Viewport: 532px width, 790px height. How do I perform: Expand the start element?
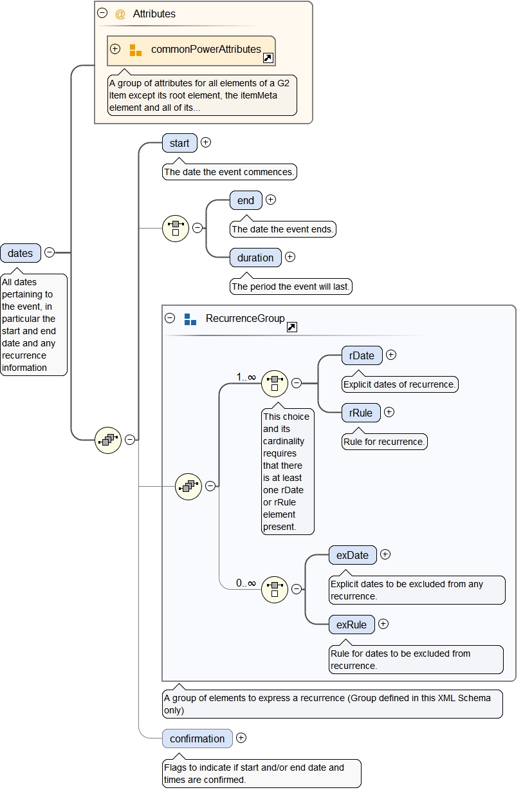(206, 142)
